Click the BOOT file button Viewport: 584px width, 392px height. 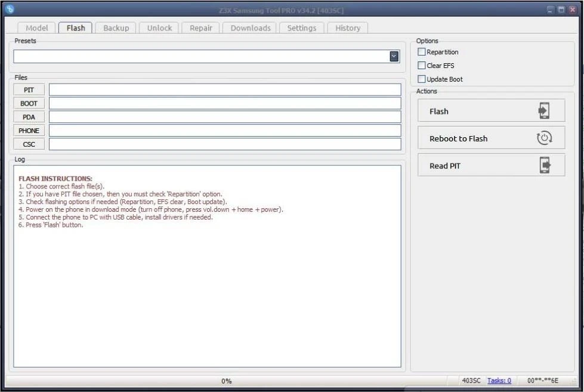(x=29, y=103)
